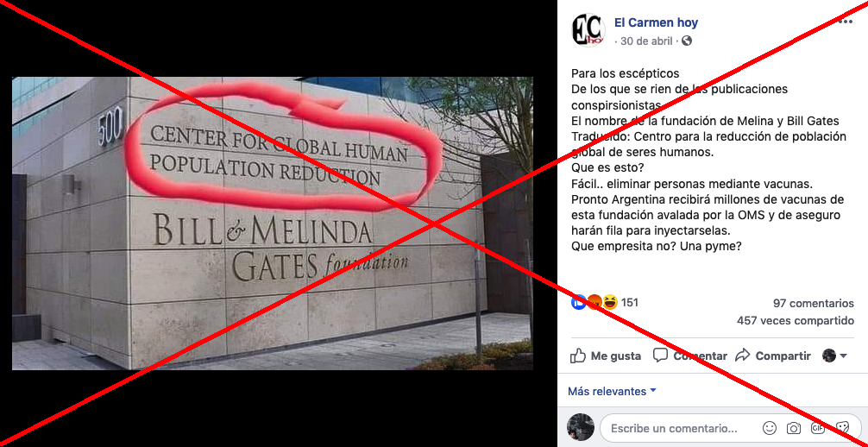Image resolution: width=868 pixels, height=447 pixels.
Task: Click the Comentar speech bubble icon
Action: [x=660, y=356]
